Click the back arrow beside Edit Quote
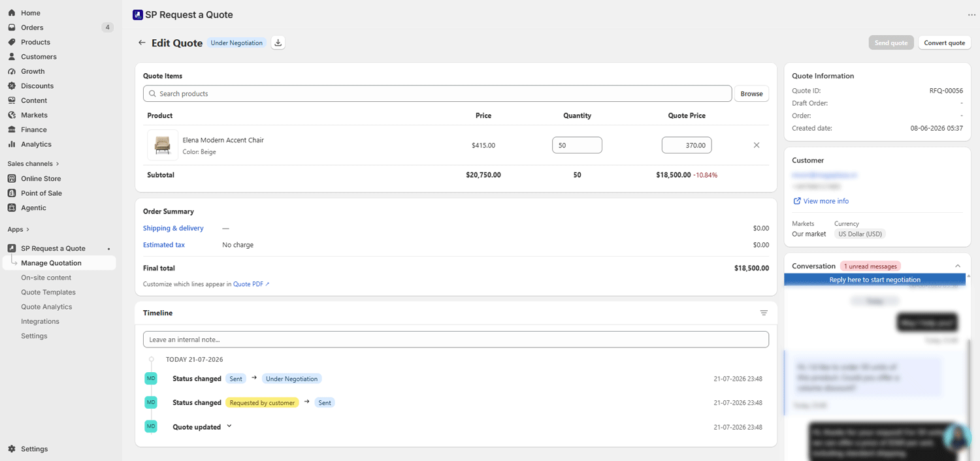 [142, 42]
